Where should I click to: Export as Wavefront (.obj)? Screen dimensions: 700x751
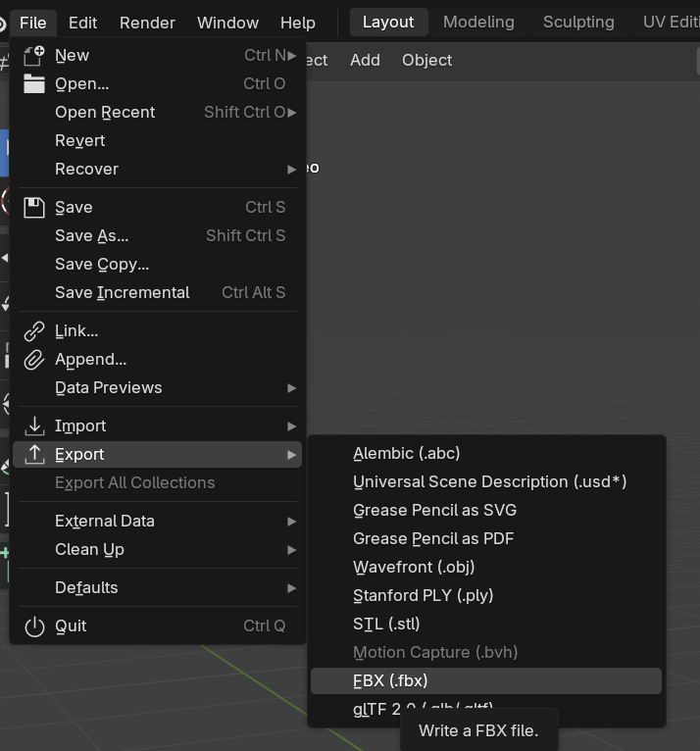pos(486,567)
